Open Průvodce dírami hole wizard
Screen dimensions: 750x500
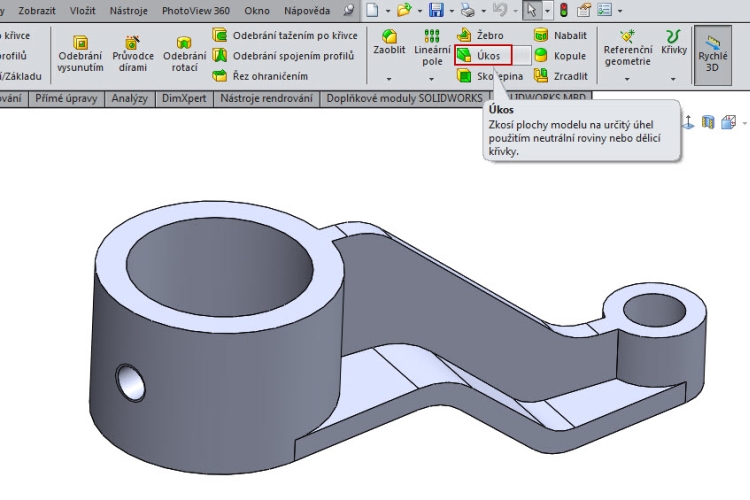point(132,54)
